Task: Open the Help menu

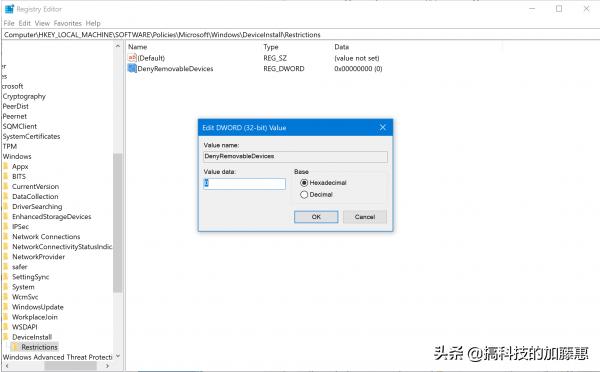Action: pyautogui.click(x=93, y=23)
